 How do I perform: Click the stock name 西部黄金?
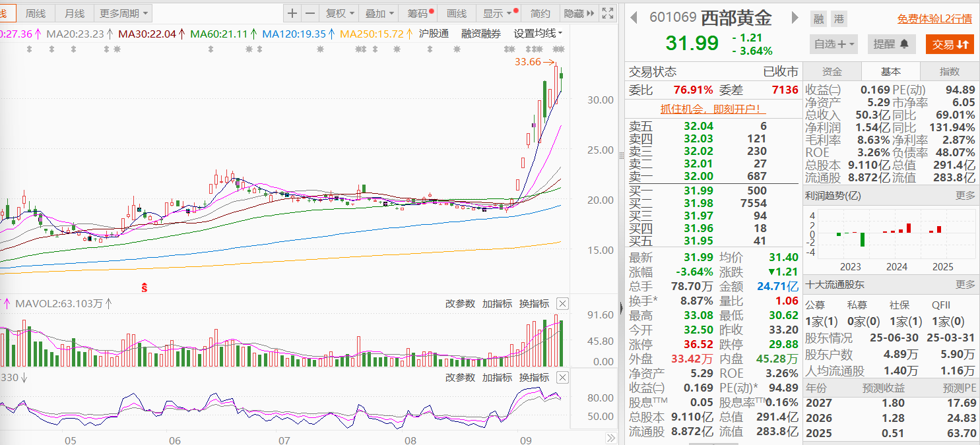pyautogui.click(x=736, y=18)
